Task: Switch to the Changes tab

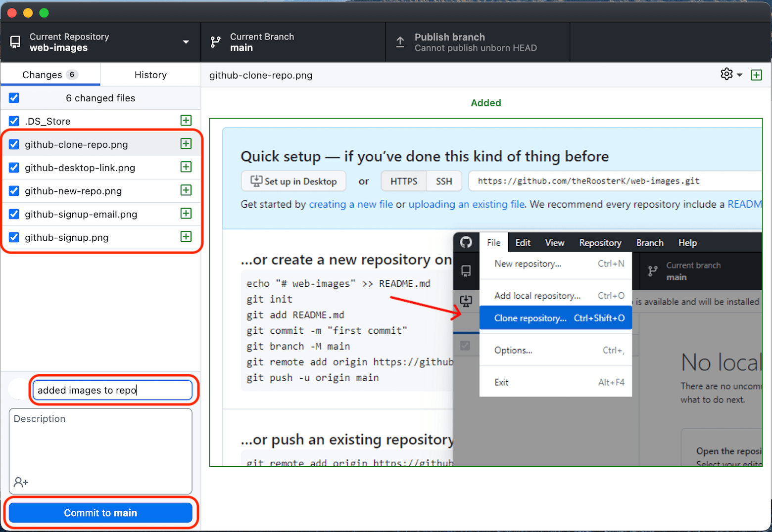Action: click(50, 75)
